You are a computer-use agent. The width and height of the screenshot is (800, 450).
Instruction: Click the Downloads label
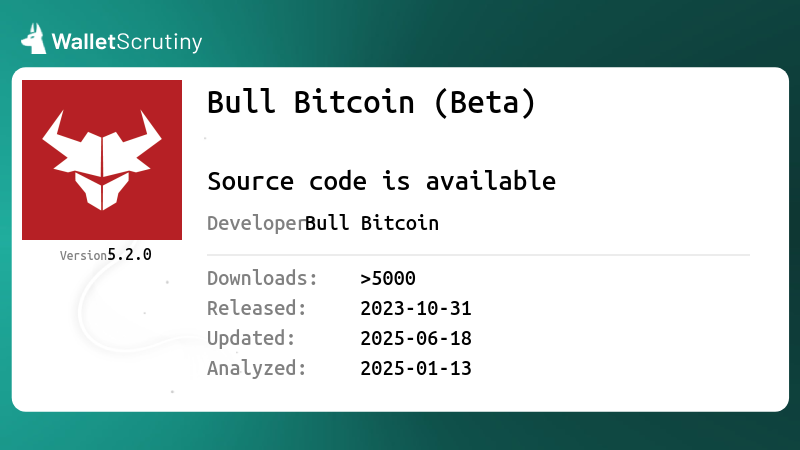click(x=262, y=278)
